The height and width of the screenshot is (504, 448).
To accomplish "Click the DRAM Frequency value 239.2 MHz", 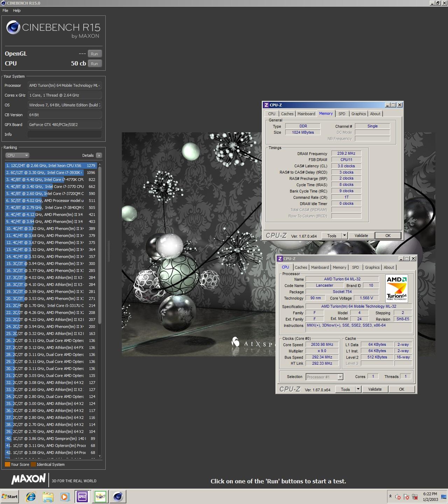I will click(x=346, y=154).
